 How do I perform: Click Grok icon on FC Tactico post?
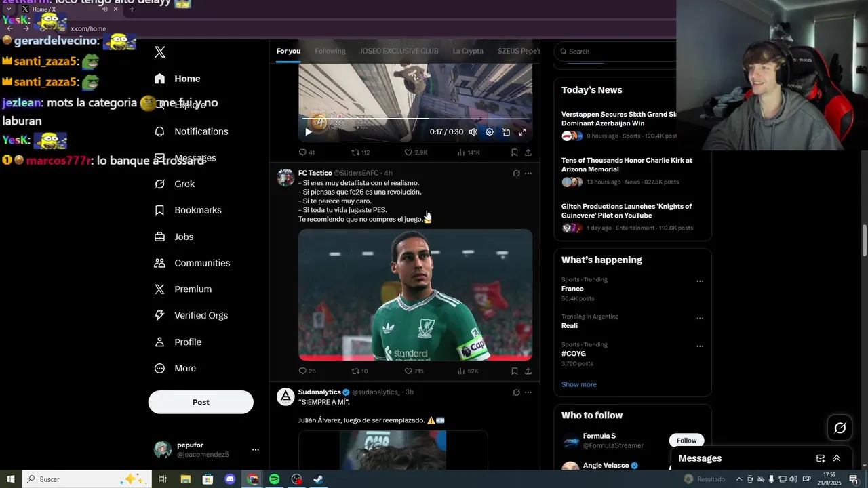tap(516, 174)
